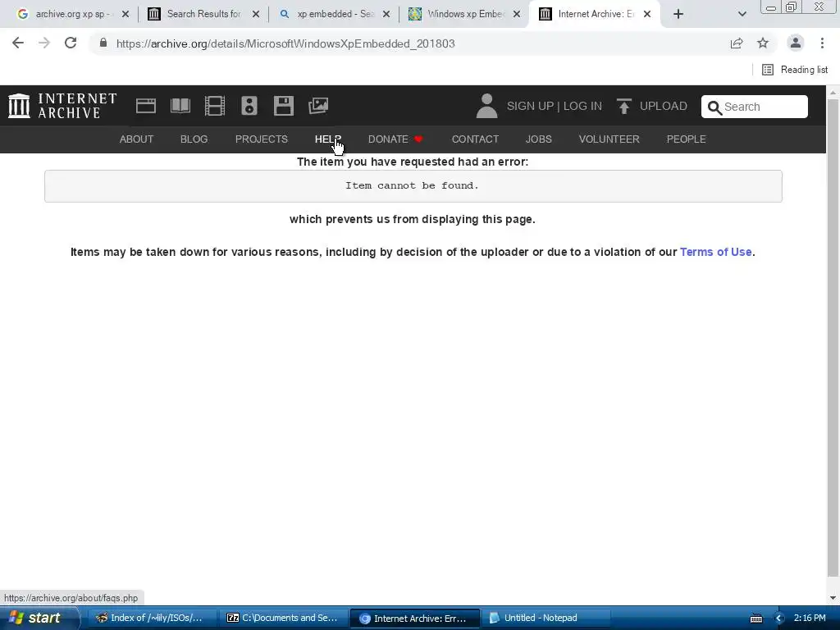Close the 'xp embedded - Sea' tab
The height and width of the screenshot is (630, 840).
point(386,14)
